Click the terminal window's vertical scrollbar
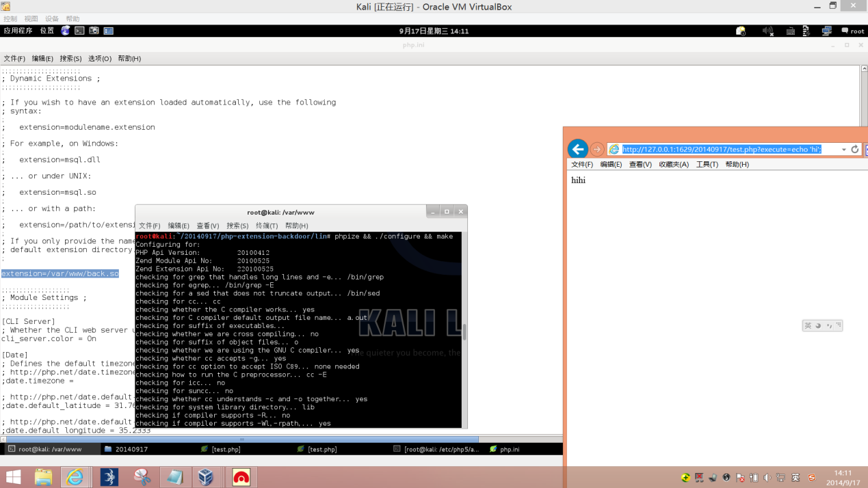The image size is (868, 488). [x=464, y=332]
